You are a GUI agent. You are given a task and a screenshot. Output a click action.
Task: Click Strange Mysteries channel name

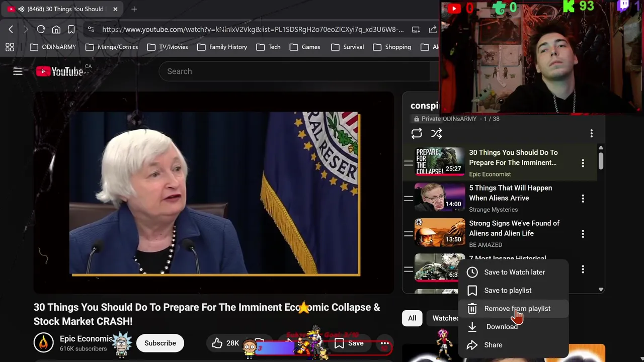click(x=493, y=210)
